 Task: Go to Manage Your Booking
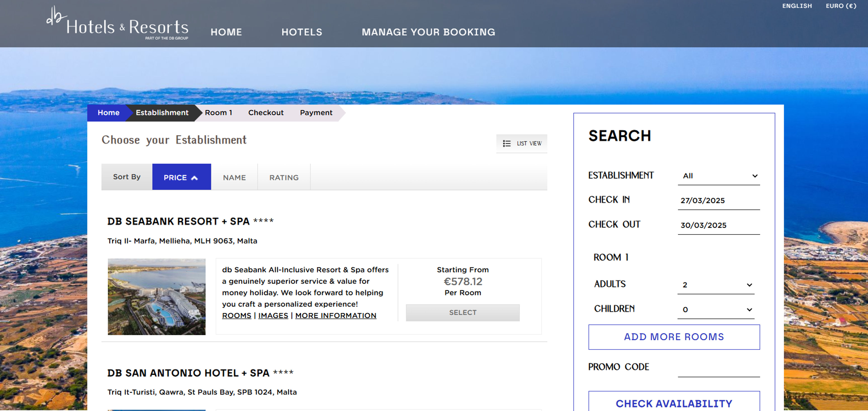point(428,32)
